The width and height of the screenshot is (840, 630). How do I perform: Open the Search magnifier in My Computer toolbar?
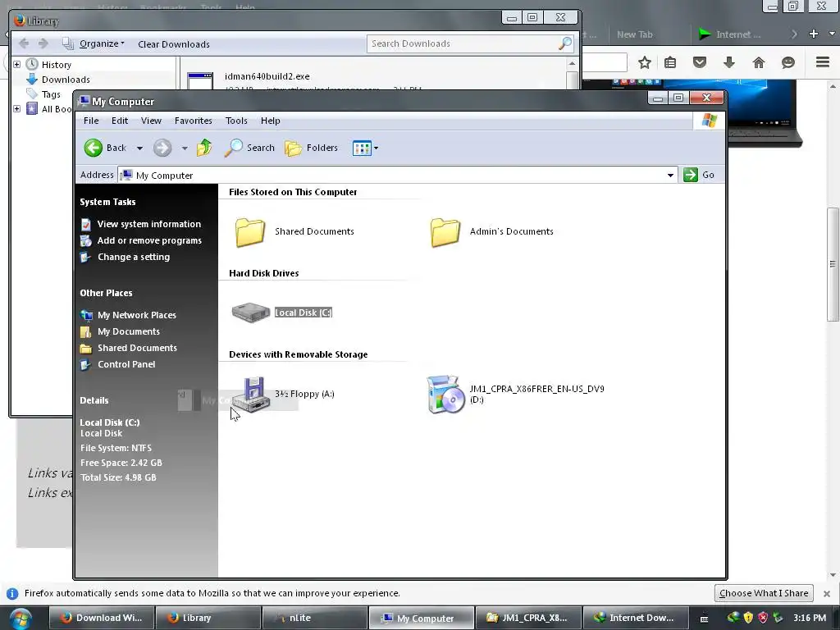tap(234, 148)
